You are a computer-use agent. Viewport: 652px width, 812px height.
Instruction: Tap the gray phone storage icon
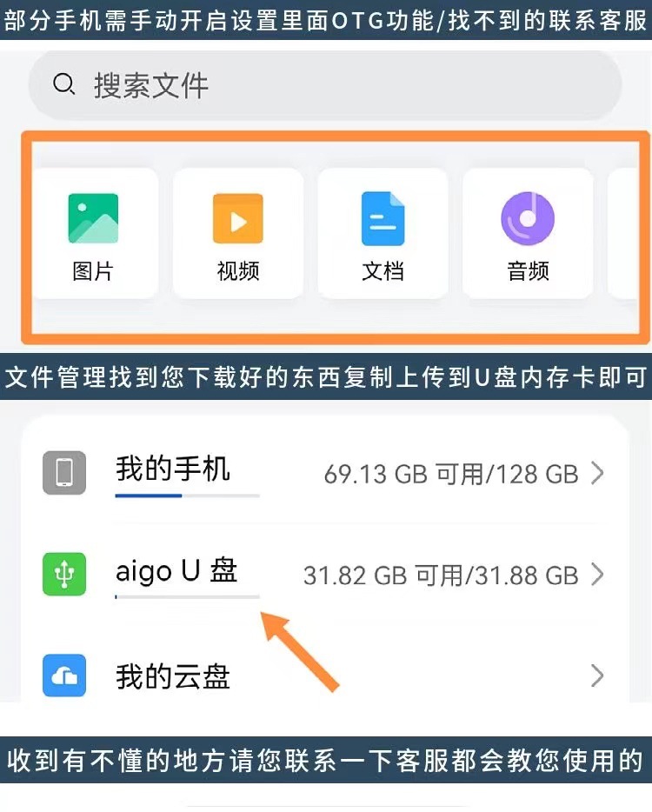click(x=64, y=472)
